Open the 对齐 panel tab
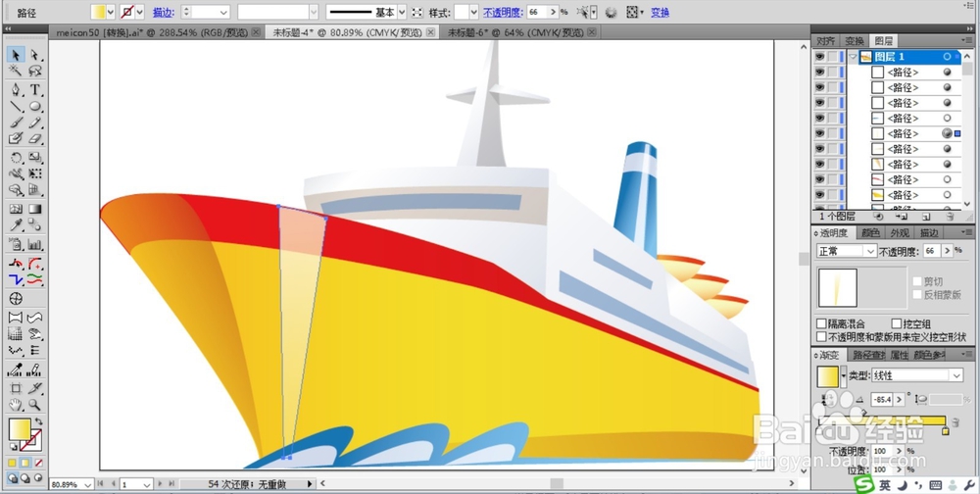980x494 pixels. pyautogui.click(x=825, y=40)
